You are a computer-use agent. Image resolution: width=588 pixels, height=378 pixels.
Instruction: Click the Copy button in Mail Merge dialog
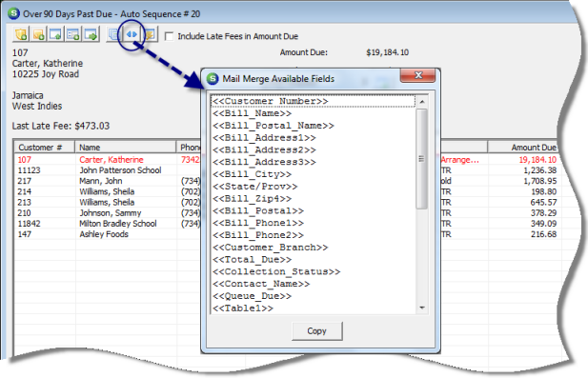[317, 331]
